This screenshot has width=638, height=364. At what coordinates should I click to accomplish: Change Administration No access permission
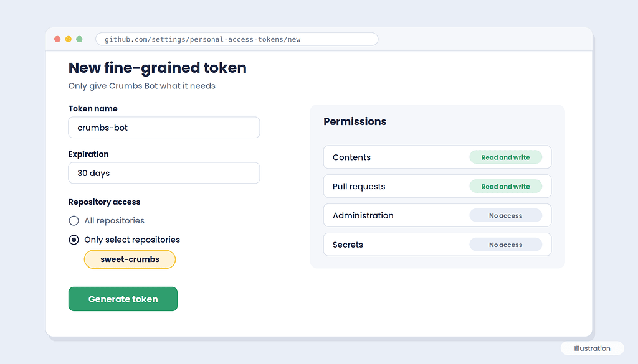(505, 215)
